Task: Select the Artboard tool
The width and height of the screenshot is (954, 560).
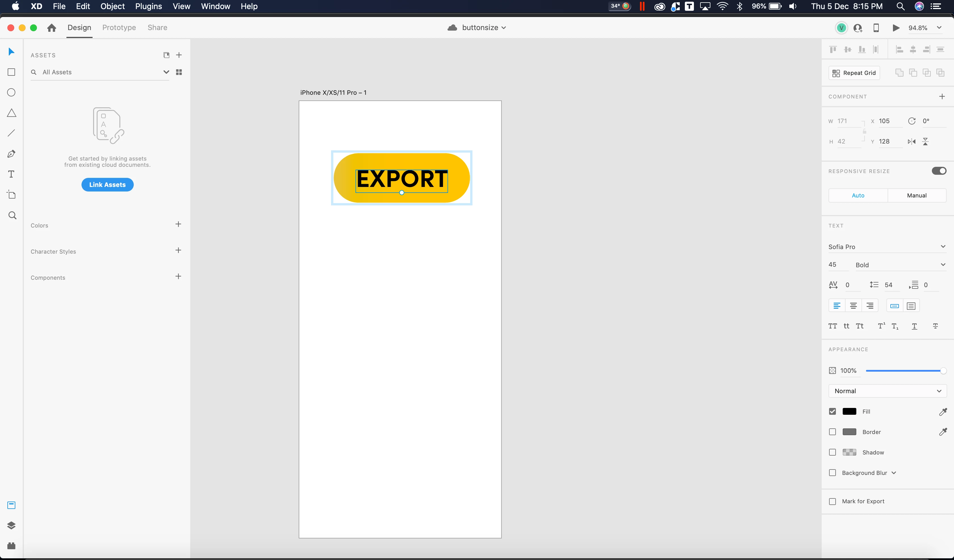Action: [x=11, y=195]
